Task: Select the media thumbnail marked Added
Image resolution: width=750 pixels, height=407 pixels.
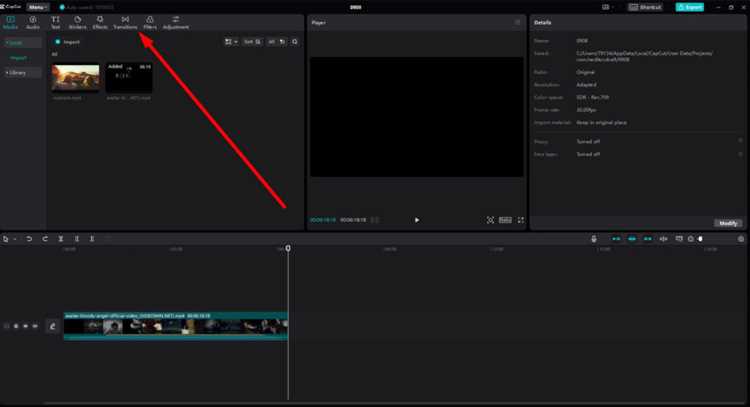Action: [129, 77]
